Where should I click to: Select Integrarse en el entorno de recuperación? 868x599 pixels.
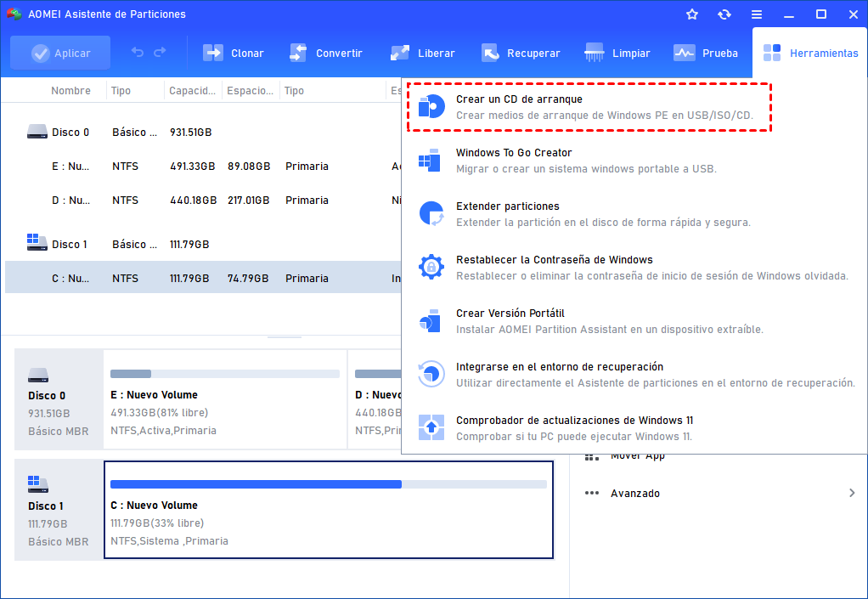[634, 375]
